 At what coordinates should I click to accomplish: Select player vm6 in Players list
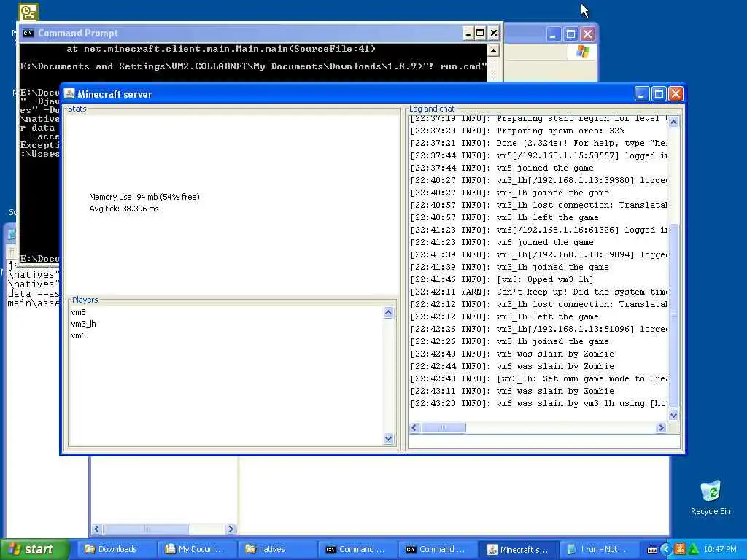[x=78, y=335]
